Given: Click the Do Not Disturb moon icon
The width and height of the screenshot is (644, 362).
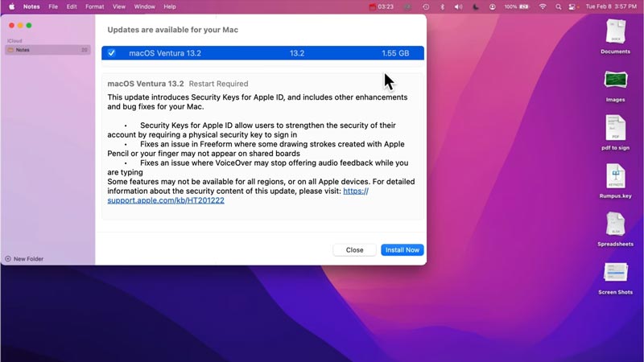Looking at the screenshot, I should pos(476,6).
